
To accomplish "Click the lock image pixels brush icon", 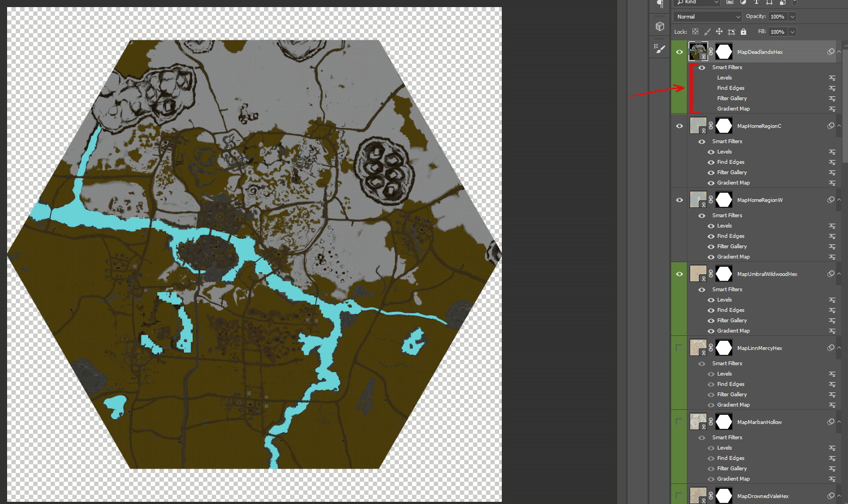I will click(x=707, y=32).
